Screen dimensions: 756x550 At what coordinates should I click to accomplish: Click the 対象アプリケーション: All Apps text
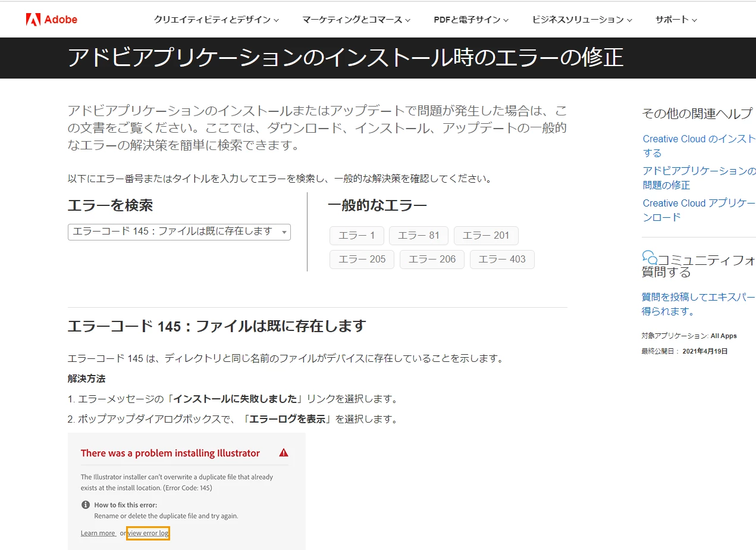tap(689, 336)
